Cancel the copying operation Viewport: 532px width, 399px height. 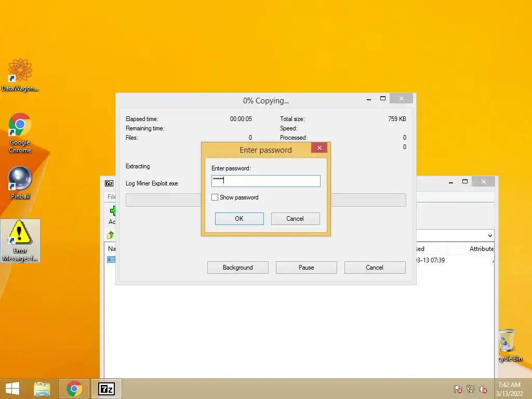click(375, 268)
